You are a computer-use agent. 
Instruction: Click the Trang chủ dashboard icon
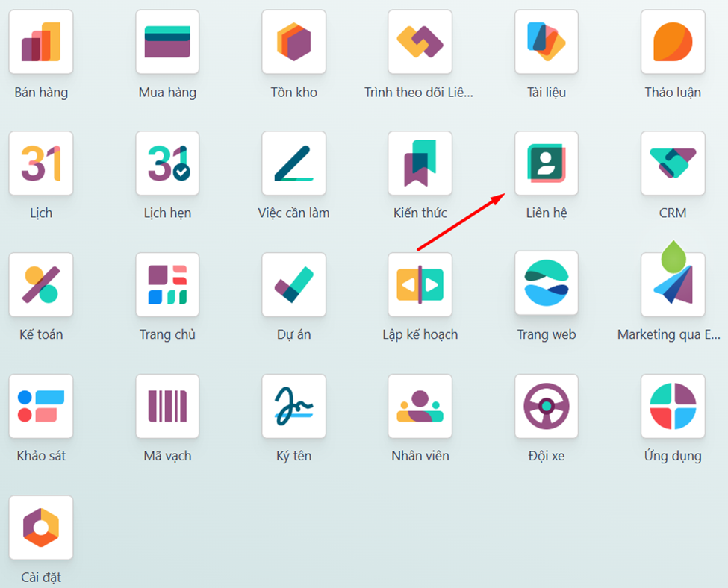tap(167, 284)
